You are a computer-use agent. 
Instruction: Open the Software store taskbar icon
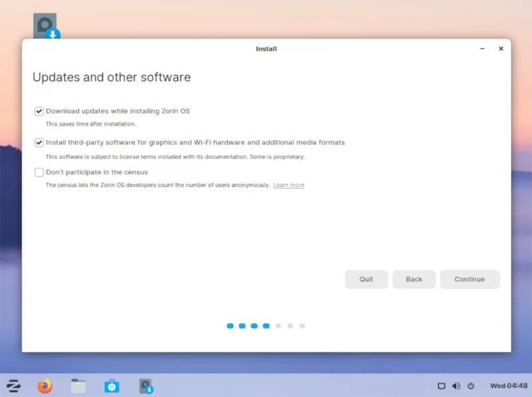coord(112,386)
